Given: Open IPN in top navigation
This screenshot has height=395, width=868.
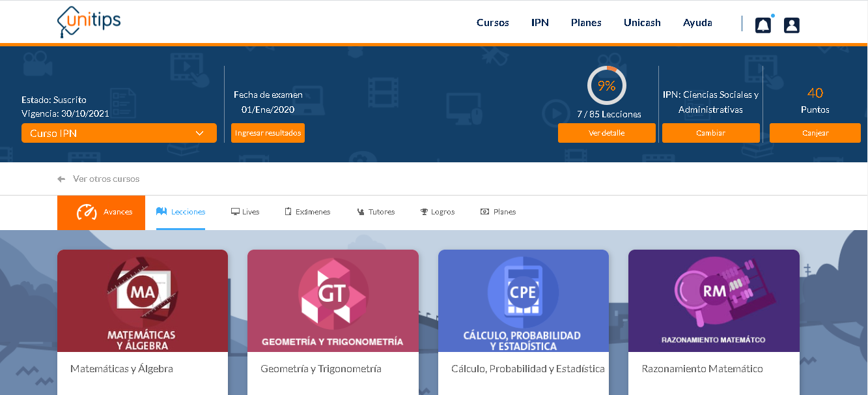Looking at the screenshot, I should 540,23.
